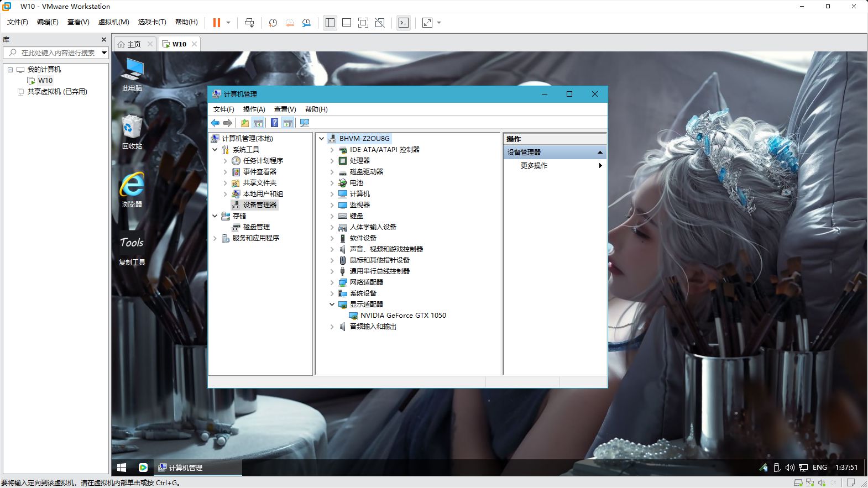Viewport: 868px width, 488px height.
Task: Open 查看(V) menu in 计算机管理
Action: [285, 109]
